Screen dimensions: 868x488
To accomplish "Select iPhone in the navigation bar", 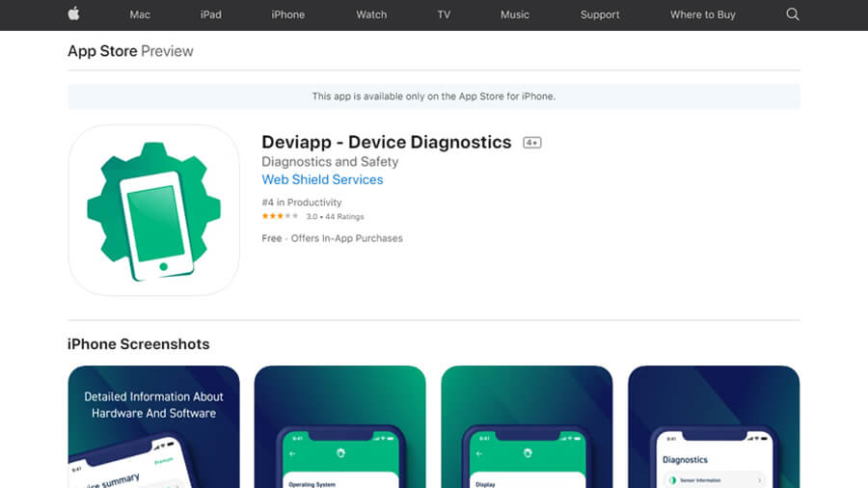I will [x=287, y=14].
